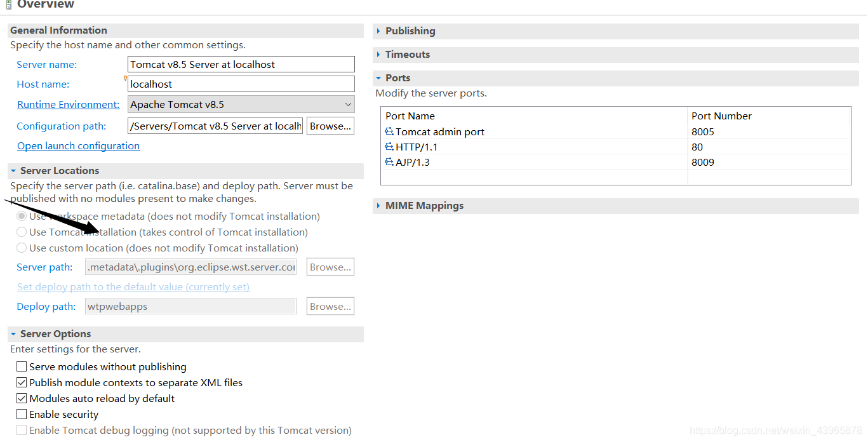The height and width of the screenshot is (442, 868).
Task: Expand the Publishing section
Action: [379, 30]
